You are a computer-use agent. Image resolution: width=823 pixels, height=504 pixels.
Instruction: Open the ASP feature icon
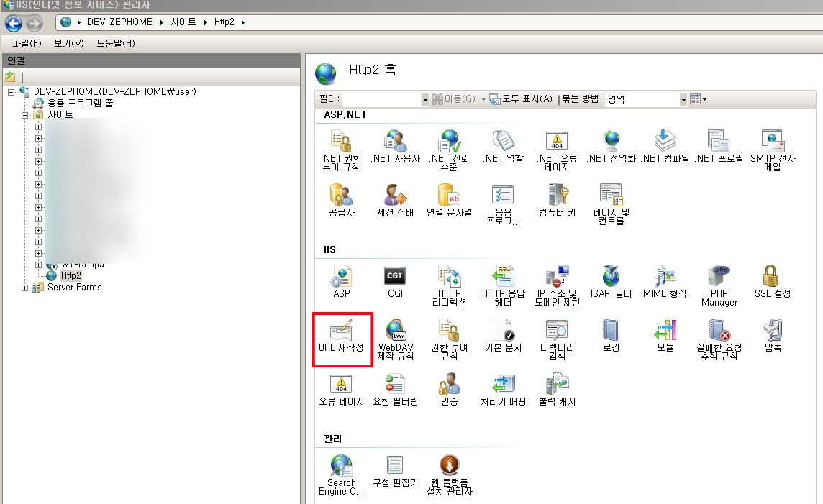(342, 282)
